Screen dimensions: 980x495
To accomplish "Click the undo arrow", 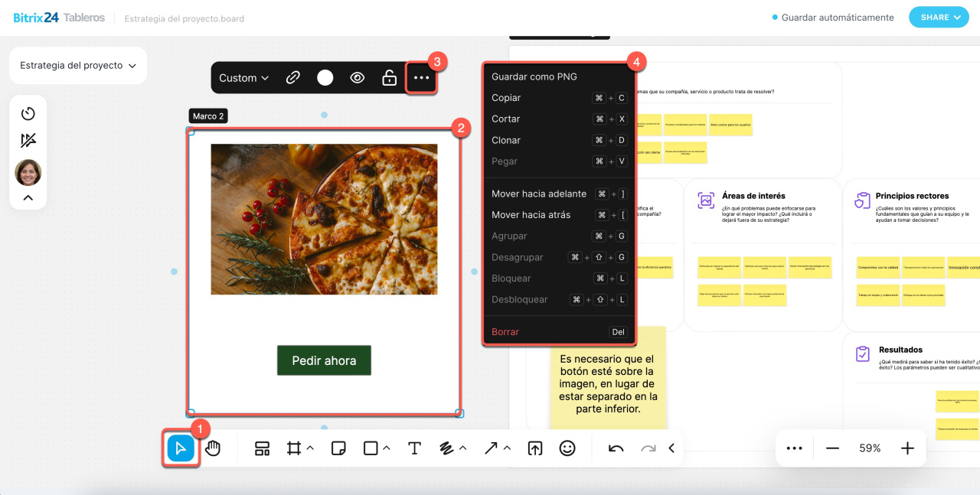I will coord(616,448).
